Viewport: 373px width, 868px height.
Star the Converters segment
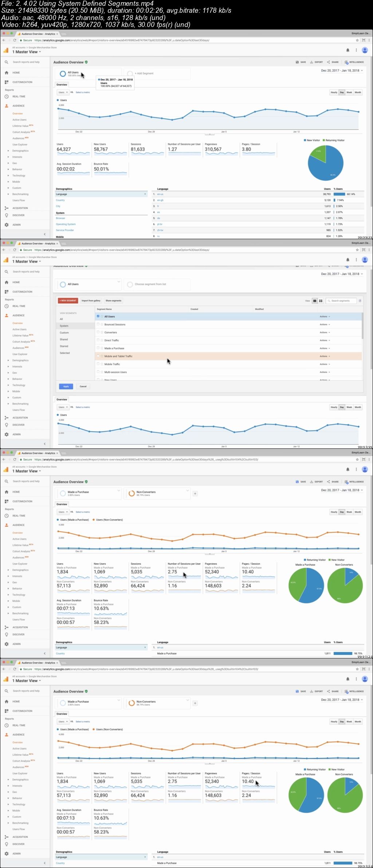point(102,332)
